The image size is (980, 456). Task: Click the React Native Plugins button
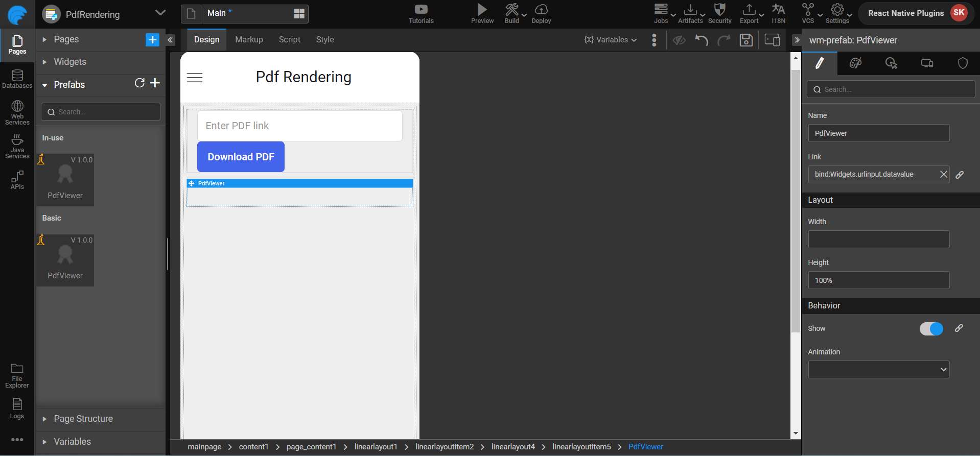[x=905, y=13]
